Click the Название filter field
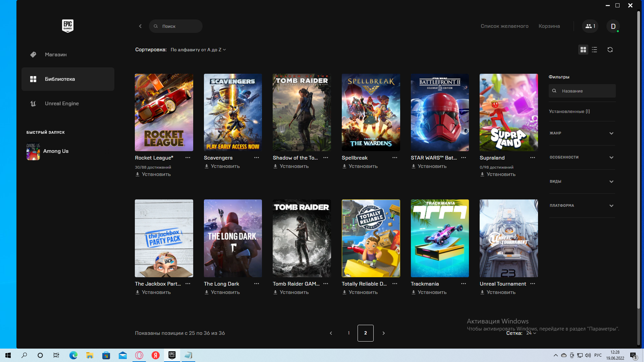Screen dimensions: 644x362 pos(582,91)
